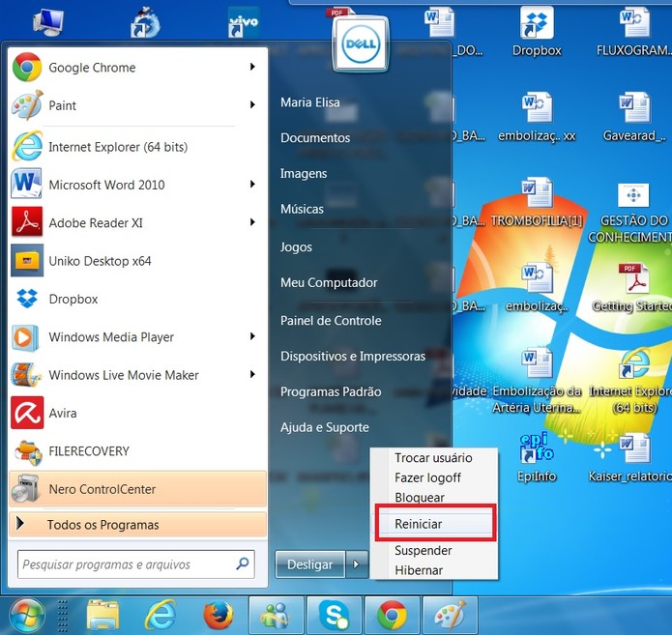Expand Microsoft Word 2010 jump list arrow
Image resolution: width=672 pixels, height=635 pixels.
(x=253, y=185)
